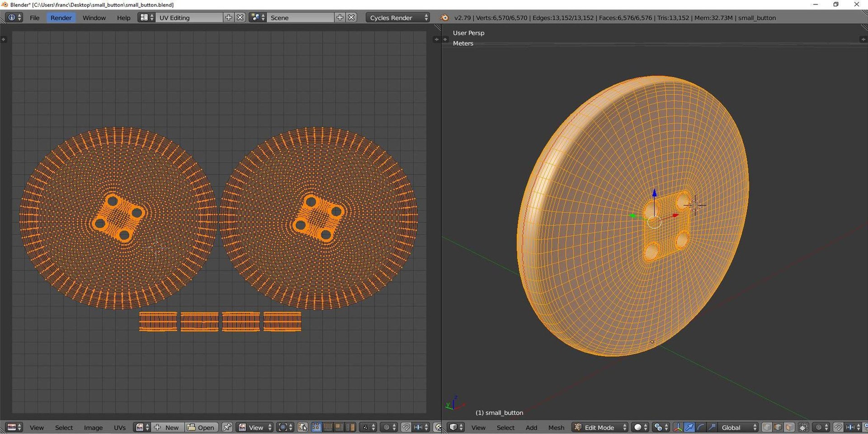868x434 pixels.
Task: Open the UV editor View menu
Action: (37, 427)
